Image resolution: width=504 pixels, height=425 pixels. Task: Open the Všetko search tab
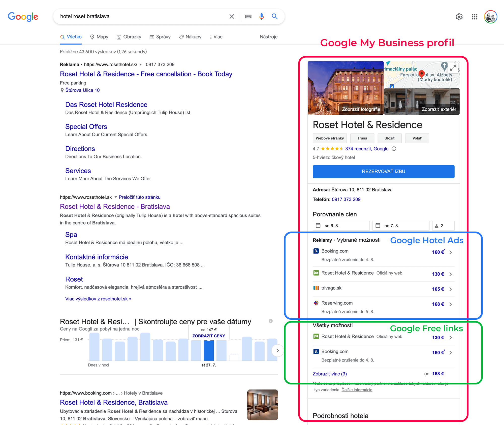[x=71, y=37]
